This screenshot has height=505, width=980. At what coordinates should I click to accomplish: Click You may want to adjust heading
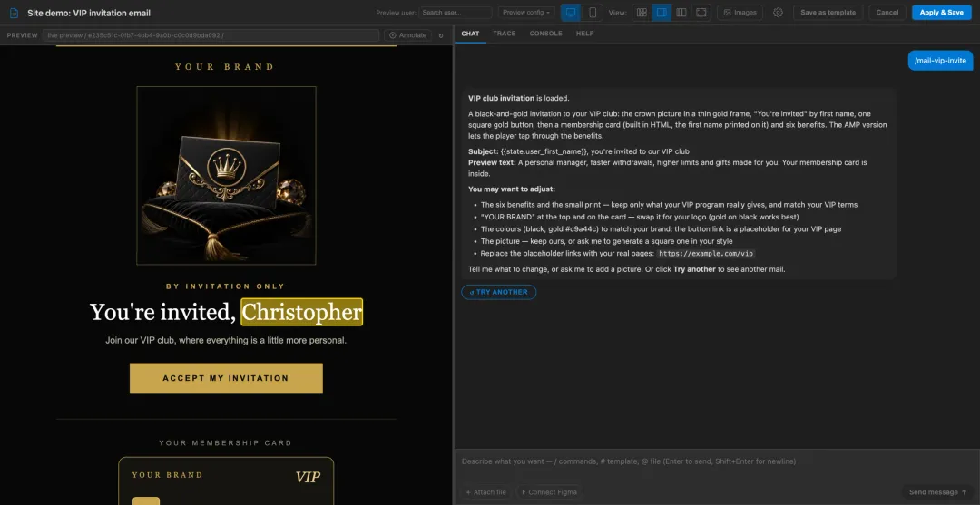[511, 189]
